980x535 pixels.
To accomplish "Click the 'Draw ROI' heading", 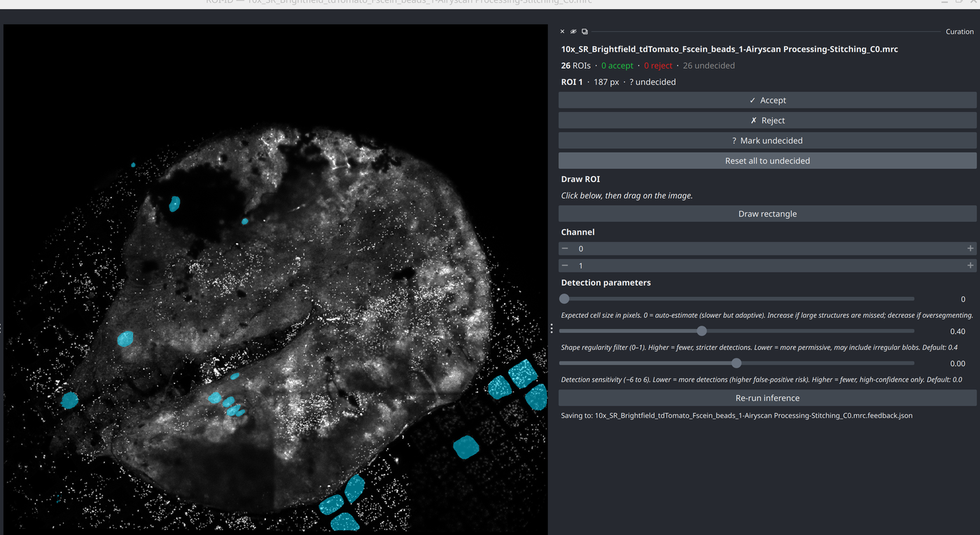I will pos(580,179).
